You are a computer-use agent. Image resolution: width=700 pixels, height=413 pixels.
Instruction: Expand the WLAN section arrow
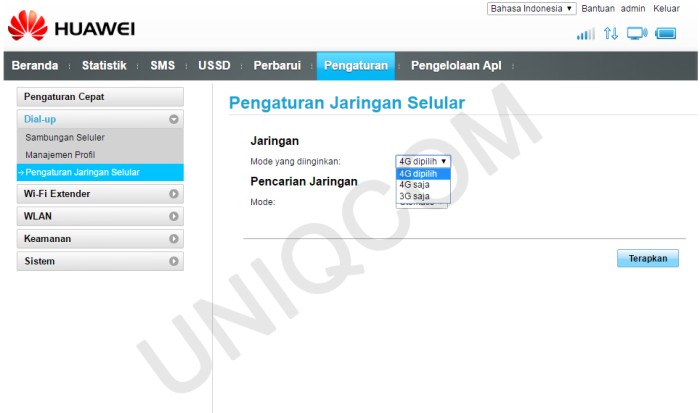coord(174,216)
